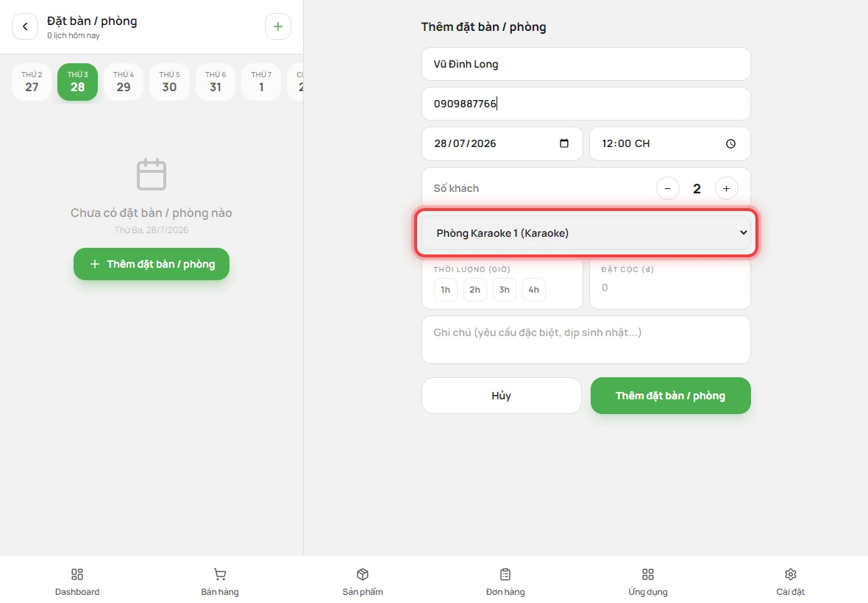Select Thứ 5 date 30

click(x=169, y=82)
